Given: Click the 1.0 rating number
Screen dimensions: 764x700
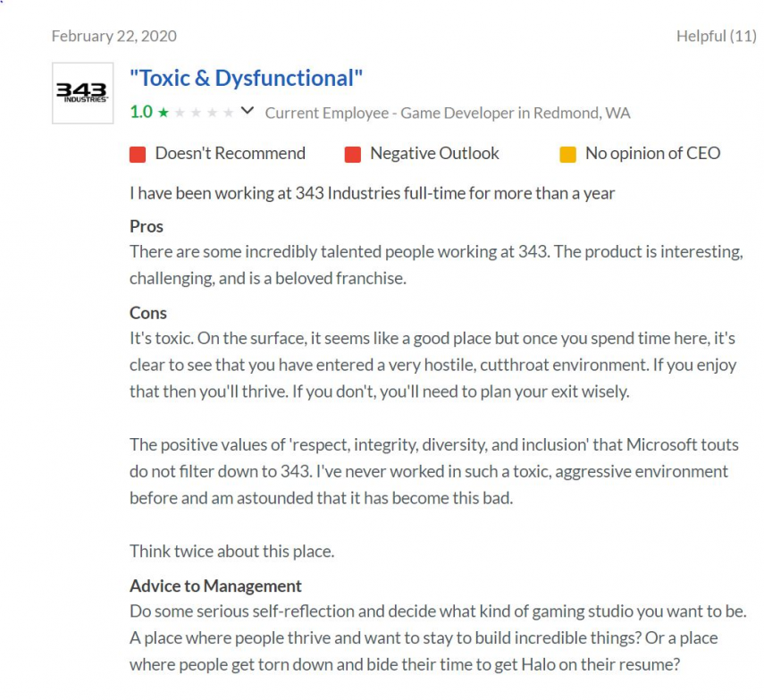Looking at the screenshot, I should coord(141,112).
